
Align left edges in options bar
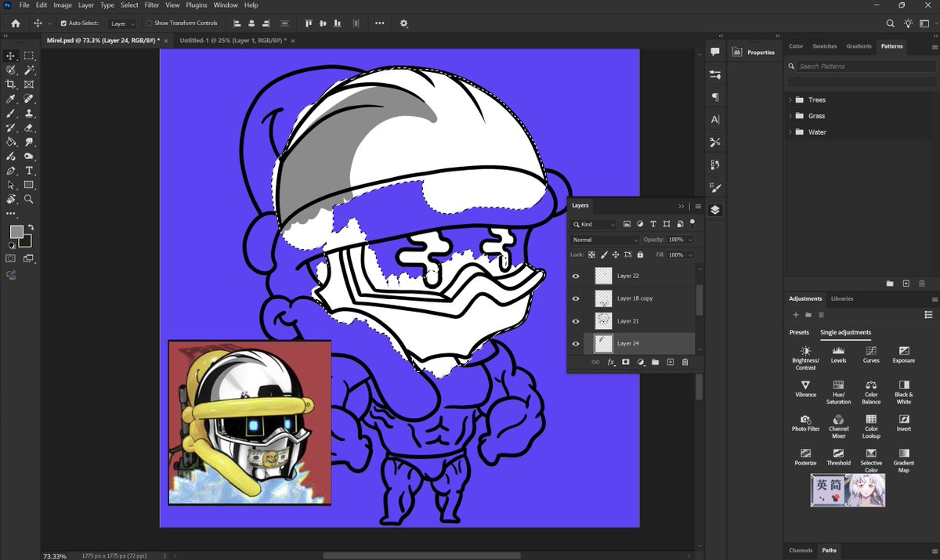coord(237,23)
